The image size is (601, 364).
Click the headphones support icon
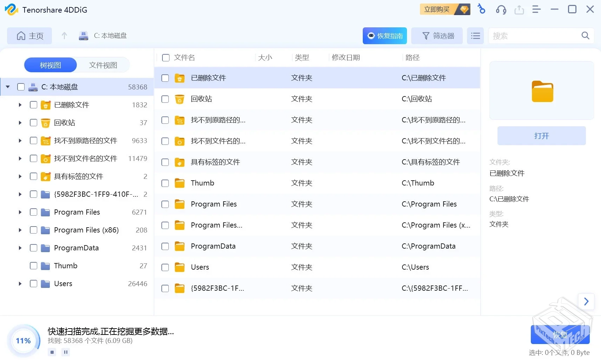[x=501, y=9]
